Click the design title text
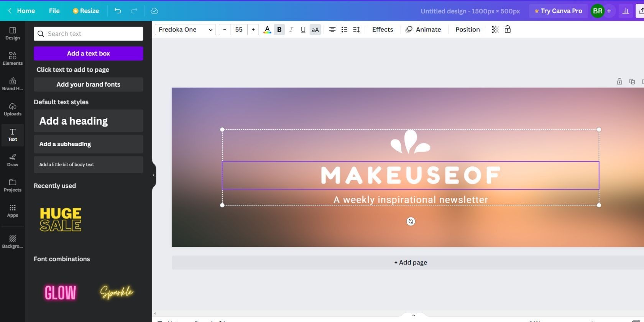The height and width of the screenshot is (322, 644). click(x=470, y=11)
